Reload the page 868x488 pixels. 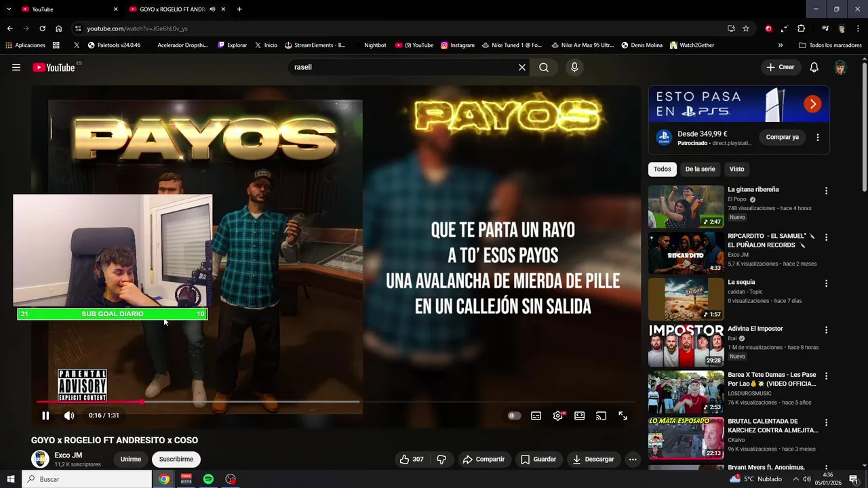pos(42,28)
